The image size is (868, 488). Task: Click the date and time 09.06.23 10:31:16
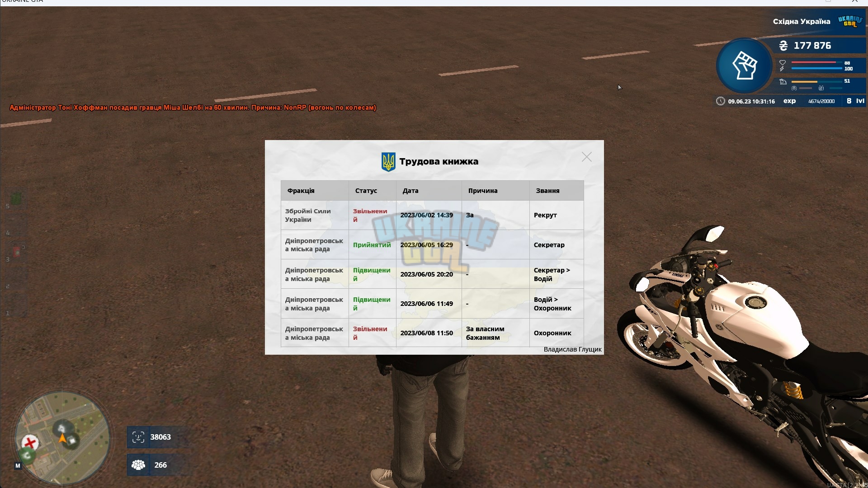[x=751, y=101]
